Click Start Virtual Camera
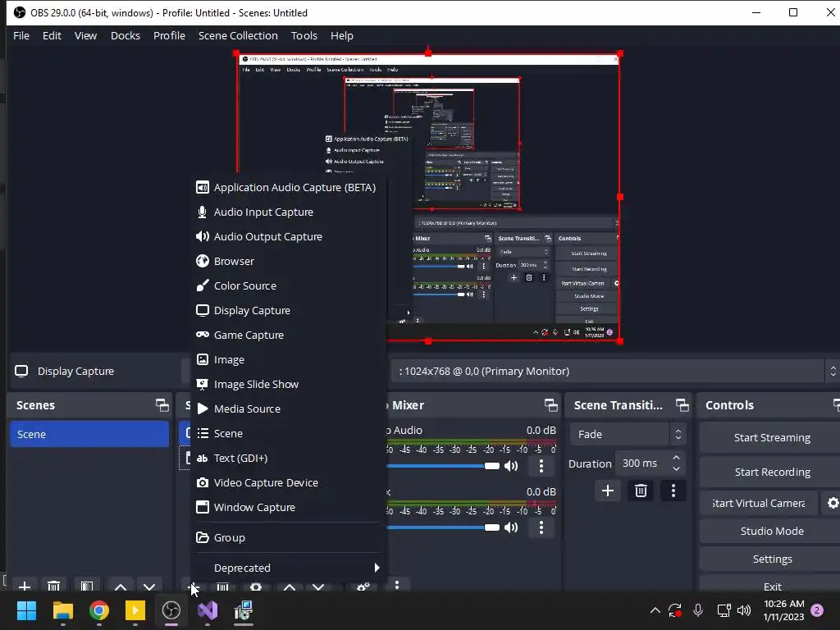 759,503
